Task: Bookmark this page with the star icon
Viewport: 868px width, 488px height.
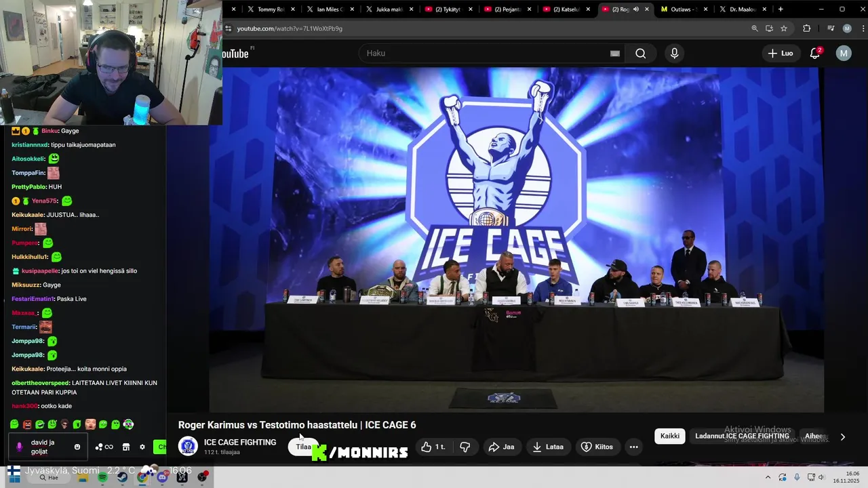Action: (x=784, y=28)
